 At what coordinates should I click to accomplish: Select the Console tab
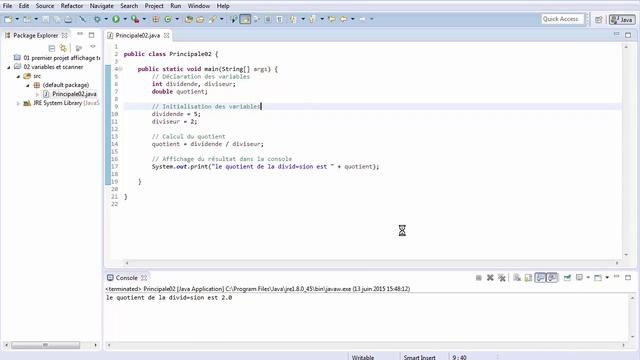tap(127, 278)
